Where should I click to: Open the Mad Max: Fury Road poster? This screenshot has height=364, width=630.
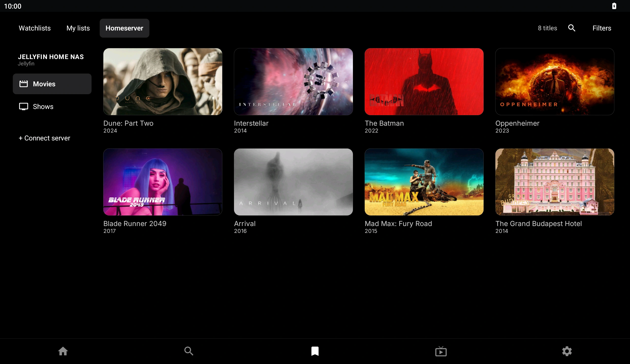point(424,182)
